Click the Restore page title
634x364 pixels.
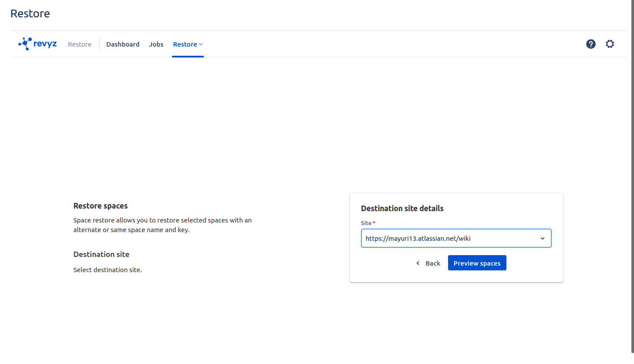(x=30, y=13)
